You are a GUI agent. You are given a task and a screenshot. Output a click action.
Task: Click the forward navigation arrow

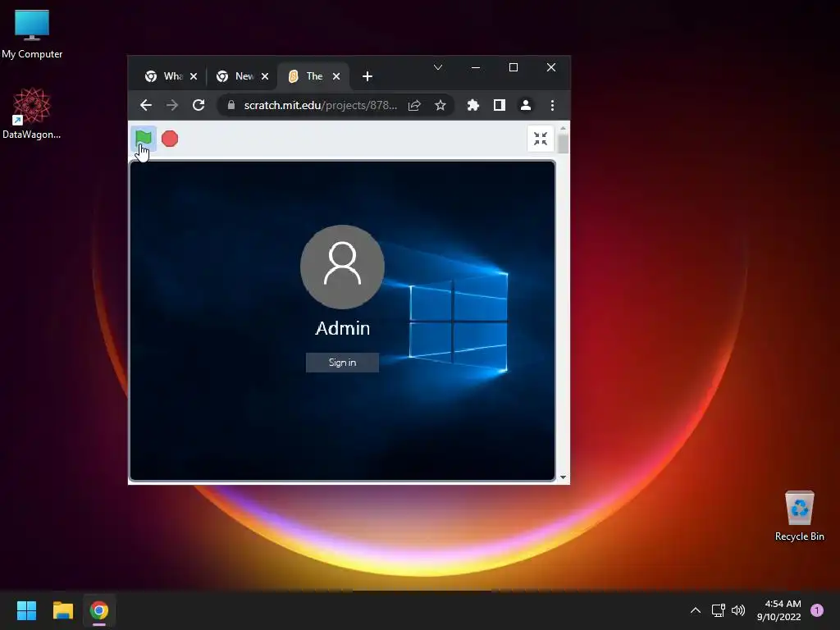[172, 105]
